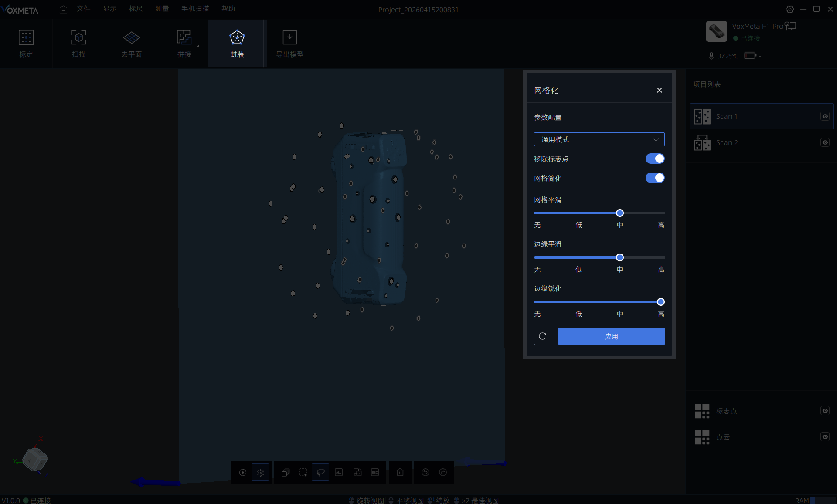837x504 pixels.
Task: Choose the rectangle selection tool
Action: [303, 473]
